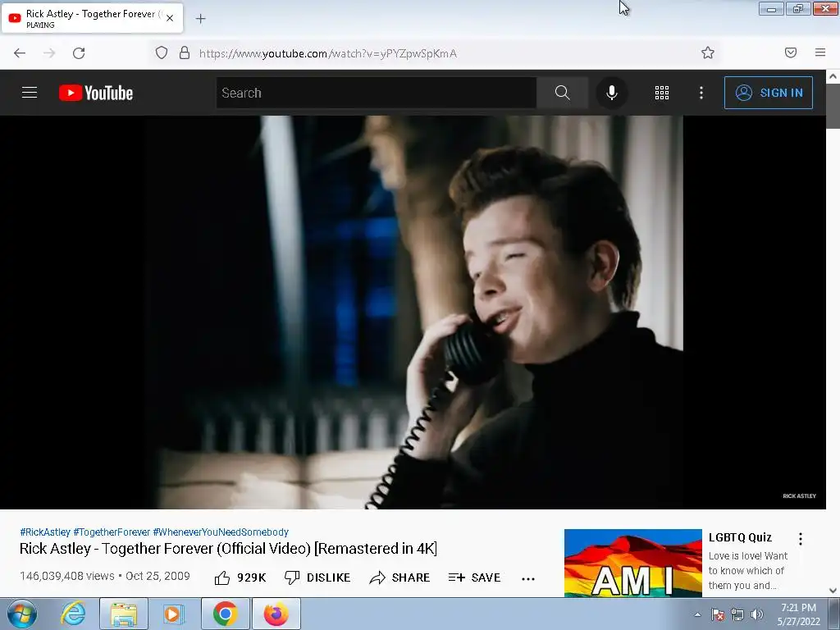Screen dimensions: 840x630
Task: Reload the current page
Action: (x=79, y=53)
